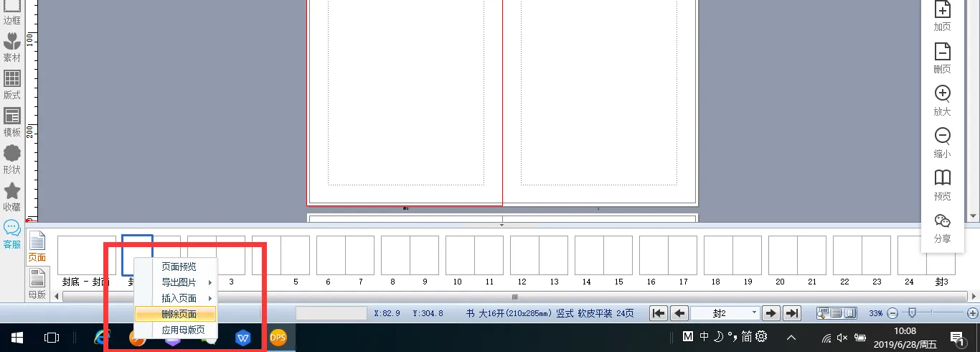Go to the next page
This screenshot has width=980, height=352.
tap(771, 313)
